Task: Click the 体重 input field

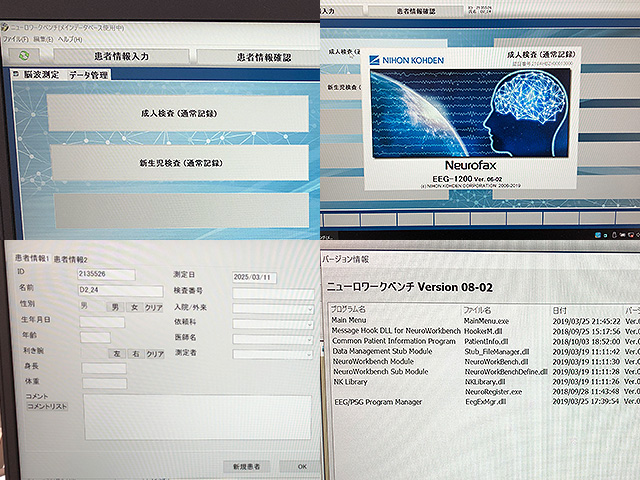Action: [x=104, y=383]
